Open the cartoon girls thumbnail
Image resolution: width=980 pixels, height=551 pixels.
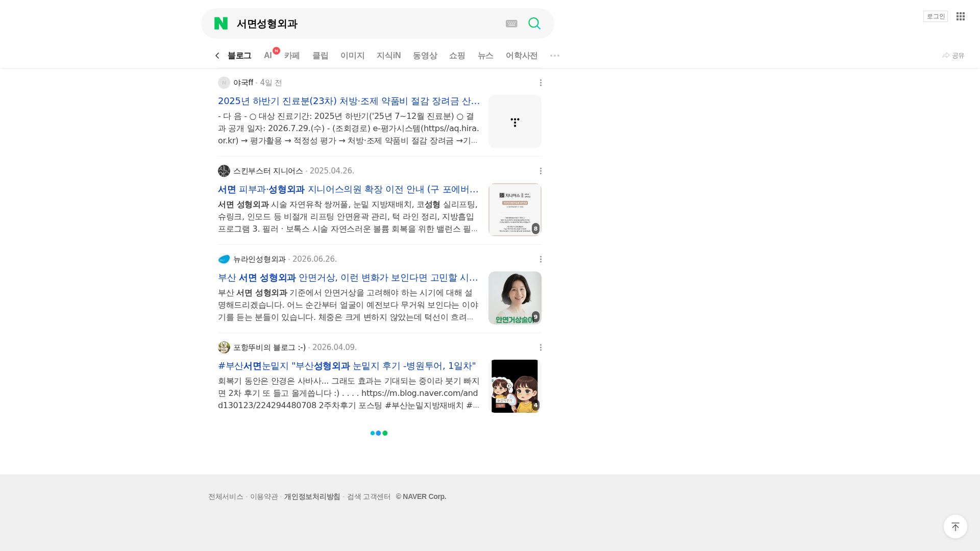pyautogui.click(x=515, y=386)
